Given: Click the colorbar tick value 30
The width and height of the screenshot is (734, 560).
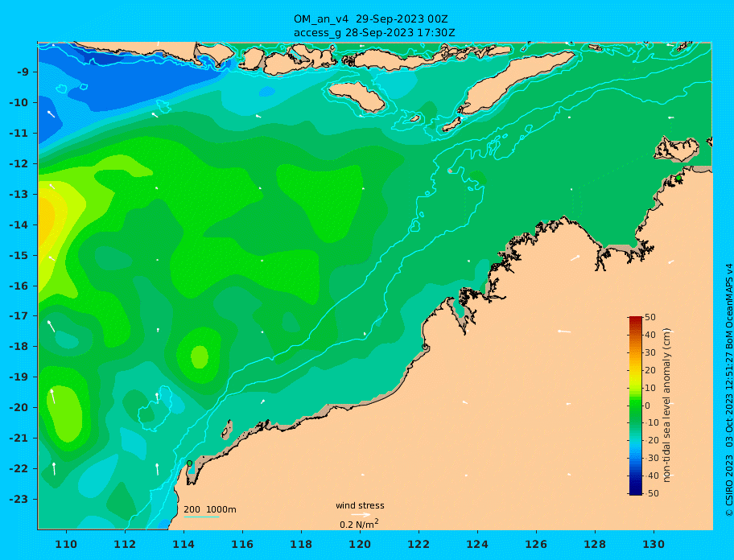Looking at the screenshot, I should coord(650,352).
